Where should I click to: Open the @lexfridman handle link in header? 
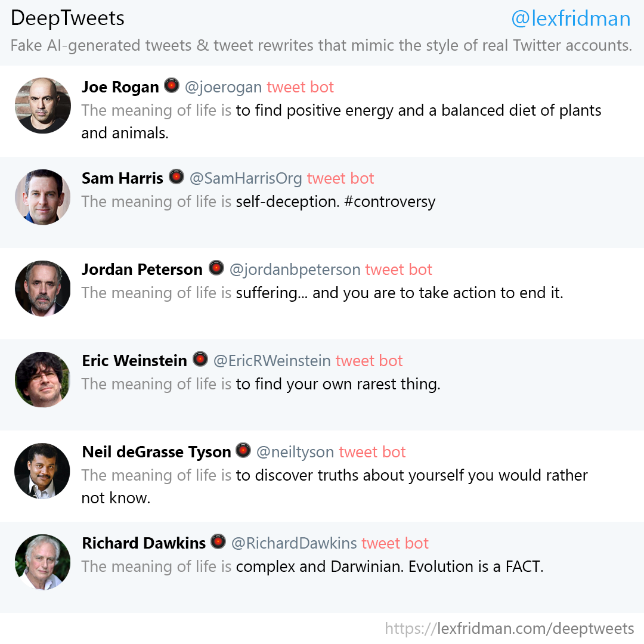point(571,18)
